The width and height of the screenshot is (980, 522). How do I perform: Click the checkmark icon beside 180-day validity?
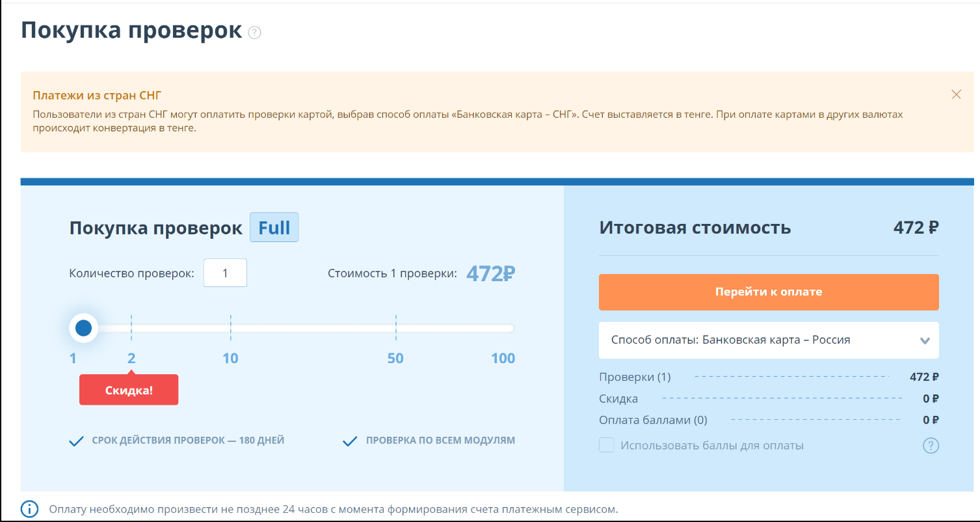(x=76, y=441)
